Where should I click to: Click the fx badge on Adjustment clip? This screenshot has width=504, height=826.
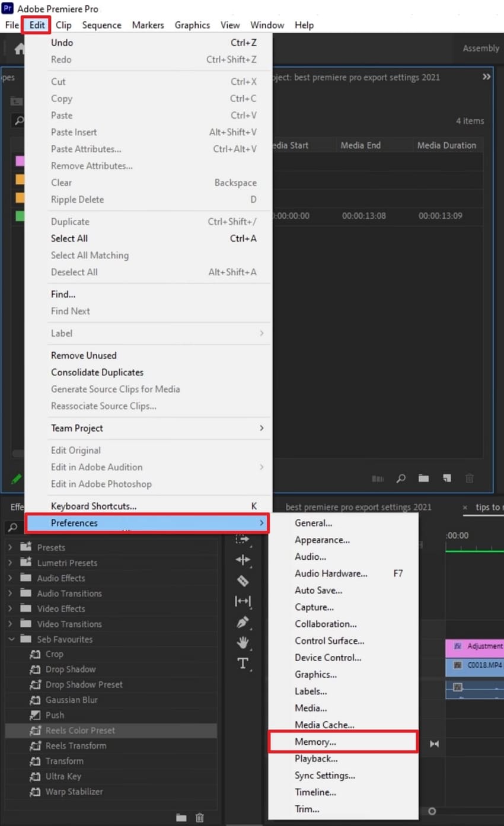[458, 646]
